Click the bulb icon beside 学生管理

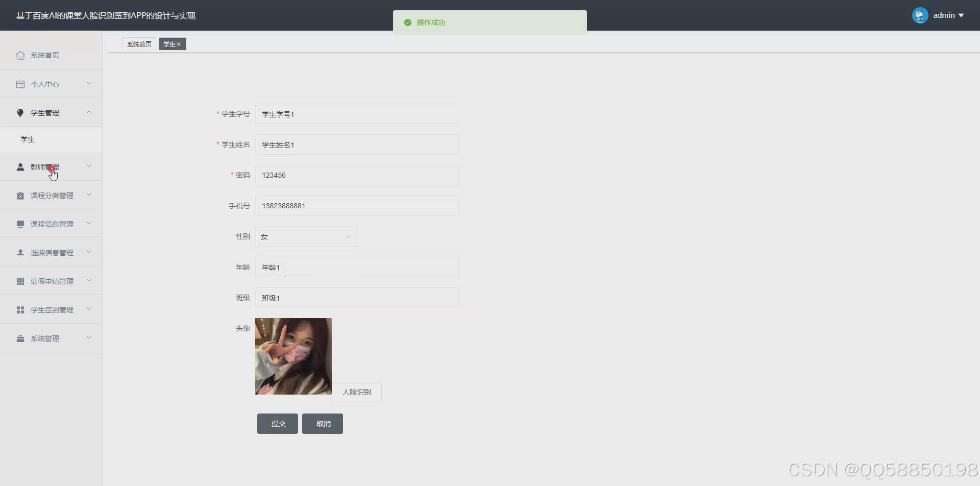click(x=20, y=113)
